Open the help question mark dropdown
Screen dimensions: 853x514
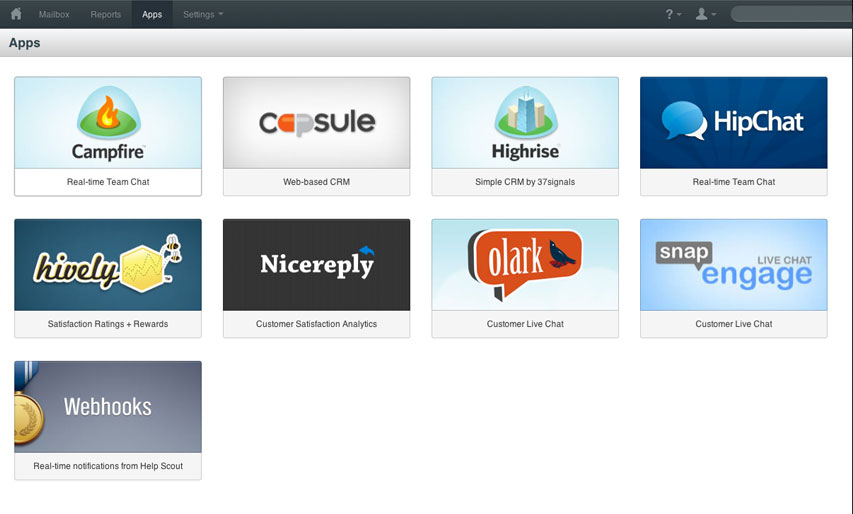tap(673, 14)
